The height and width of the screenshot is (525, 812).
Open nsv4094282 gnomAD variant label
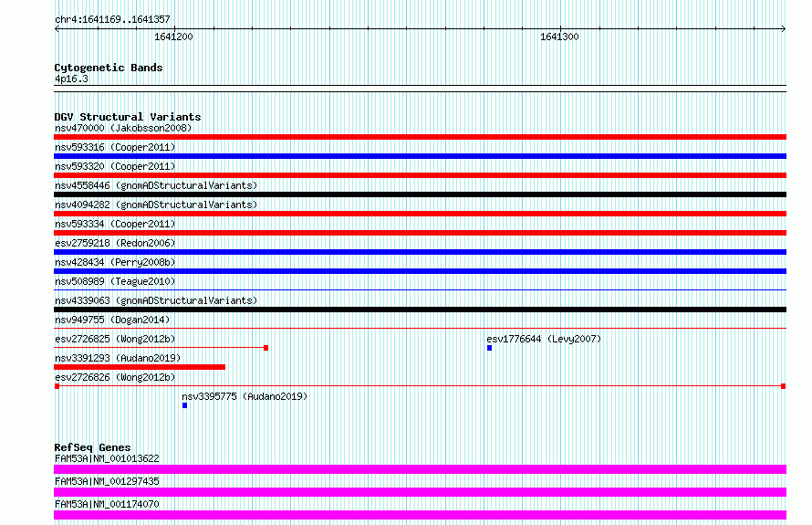[x=156, y=205]
